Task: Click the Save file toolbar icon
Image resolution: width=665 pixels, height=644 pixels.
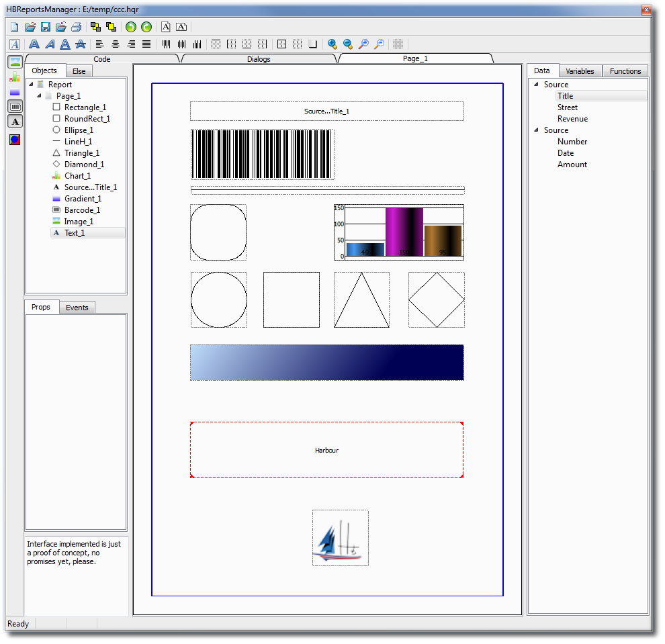Action: coord(46,27)
